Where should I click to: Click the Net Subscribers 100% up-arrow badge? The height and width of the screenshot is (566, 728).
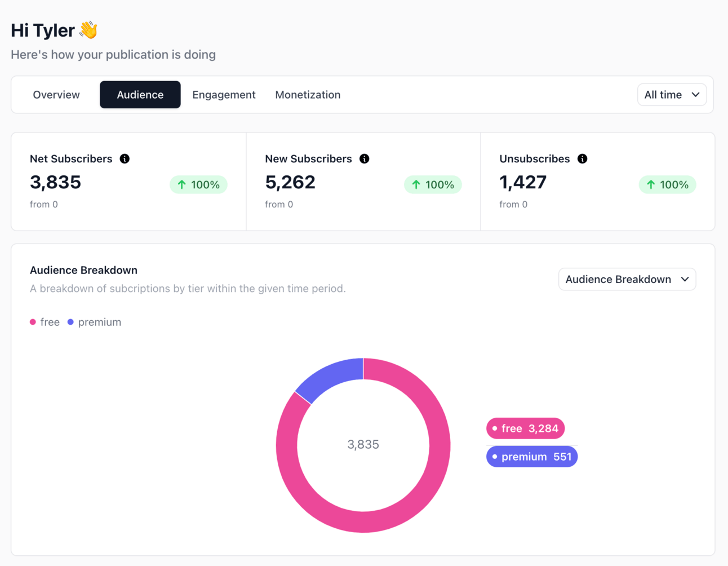[x=198, y=184]
